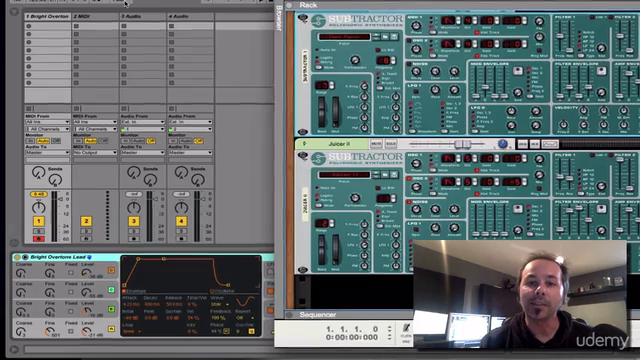Select the 2 MIDI track header
Screen dimensions: 640x360
point(95,16)
